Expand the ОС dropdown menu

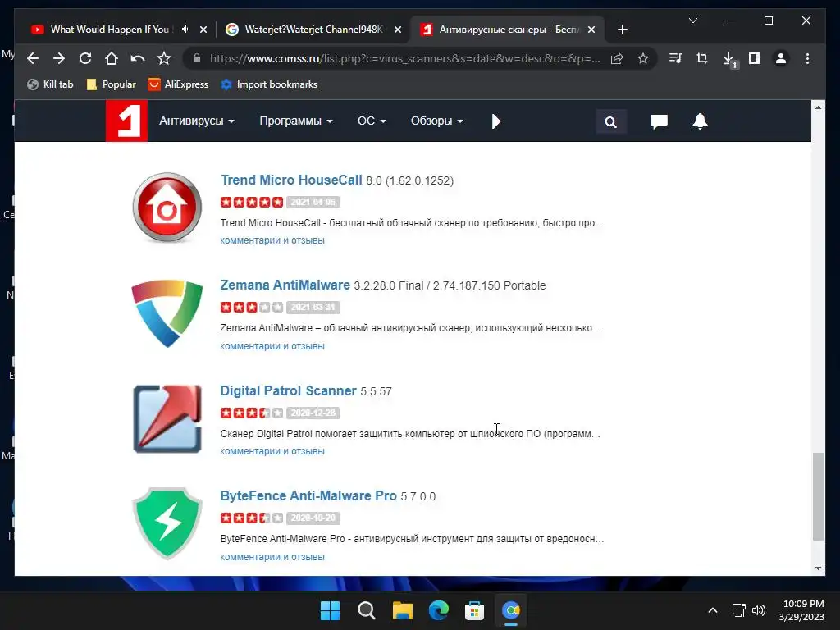coord(372,121)
